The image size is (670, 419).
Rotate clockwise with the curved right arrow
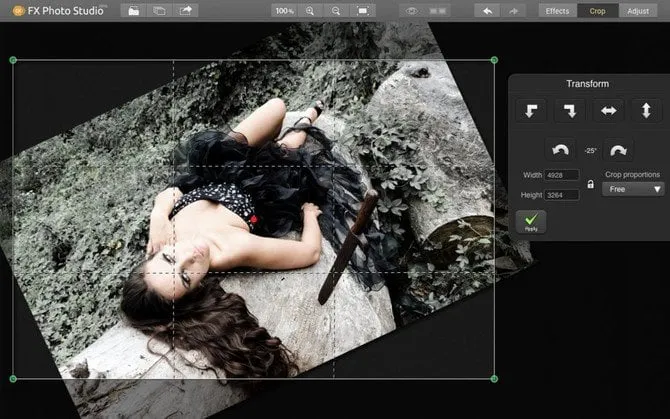pyautogui.click(x=617, y=150)
